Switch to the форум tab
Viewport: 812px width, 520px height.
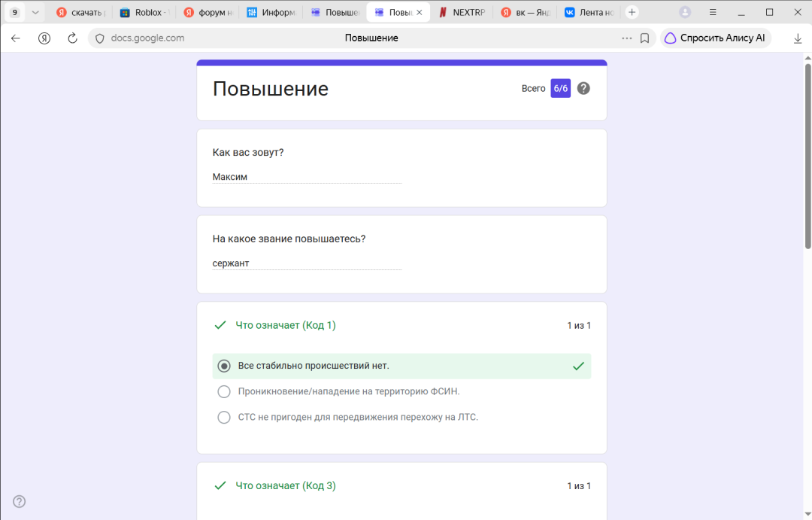pos(209,13)
